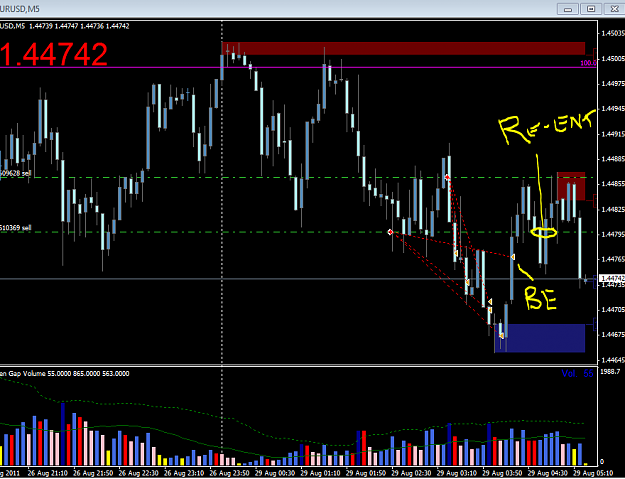This screenshot has height=479, width=625.
Task: Click the '29 Aug 04:30' time axis label
Action: pos(548,473)
